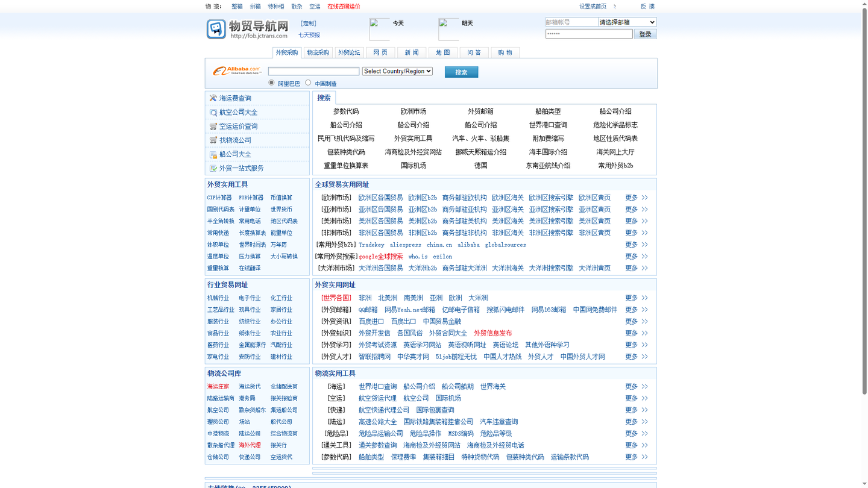
Task: Click 常用外贸b2b in the search panel
Action: coord(615,166)
